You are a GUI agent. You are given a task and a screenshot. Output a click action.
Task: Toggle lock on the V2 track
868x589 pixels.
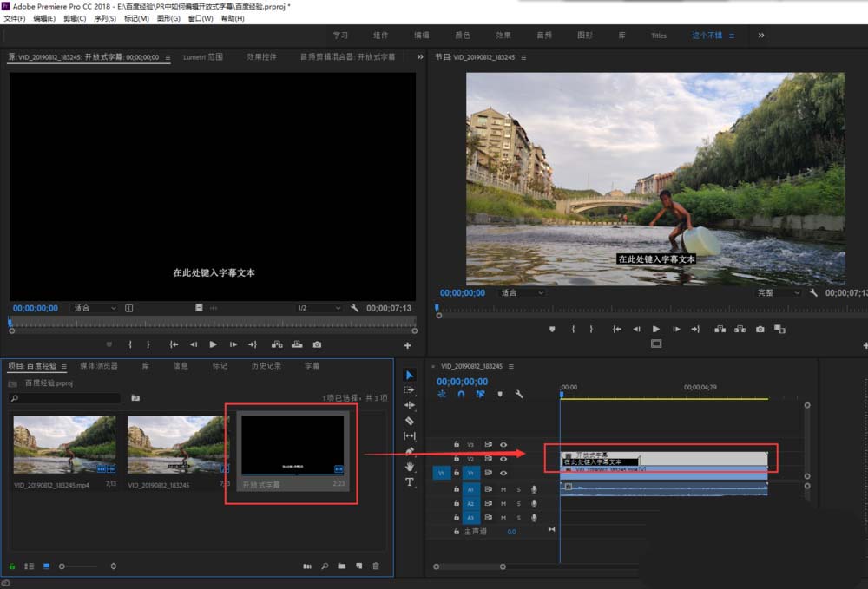point(457,458)
